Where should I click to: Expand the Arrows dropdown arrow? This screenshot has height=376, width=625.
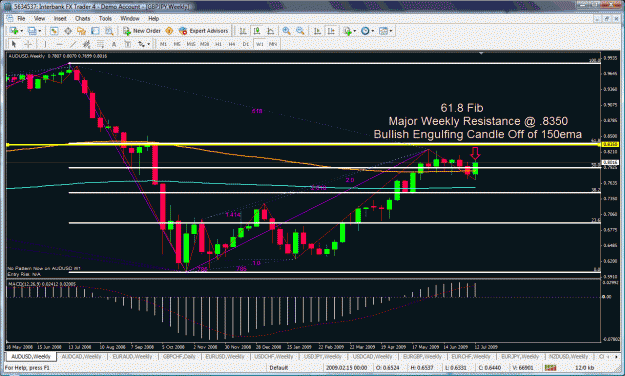coord(149,44)
